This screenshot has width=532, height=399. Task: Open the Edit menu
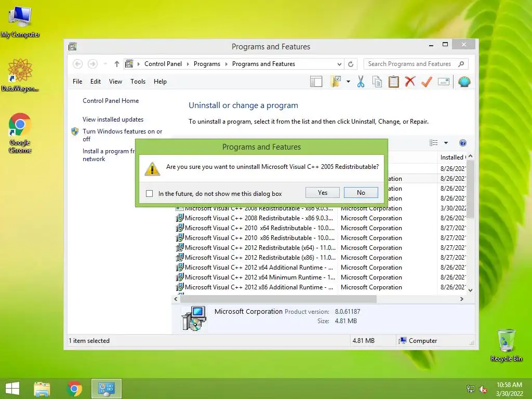[x=96, y=82]
